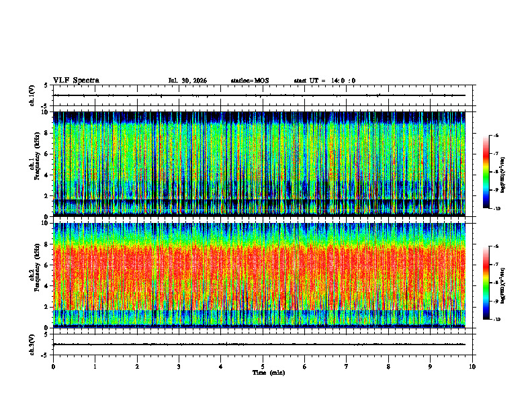The width and height of the screenshot is (532, 411).
Task: Click inside the ch.1 spectrogram panel
Action: pos(259,164)
